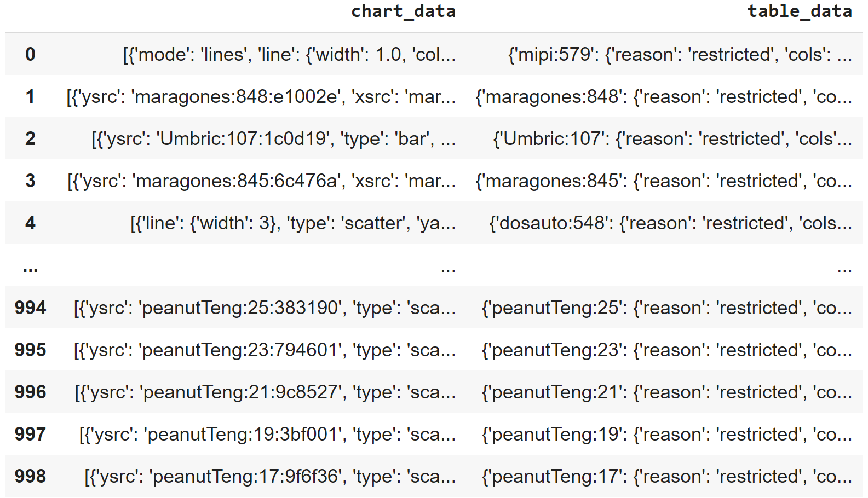Select row index 998

30,476
